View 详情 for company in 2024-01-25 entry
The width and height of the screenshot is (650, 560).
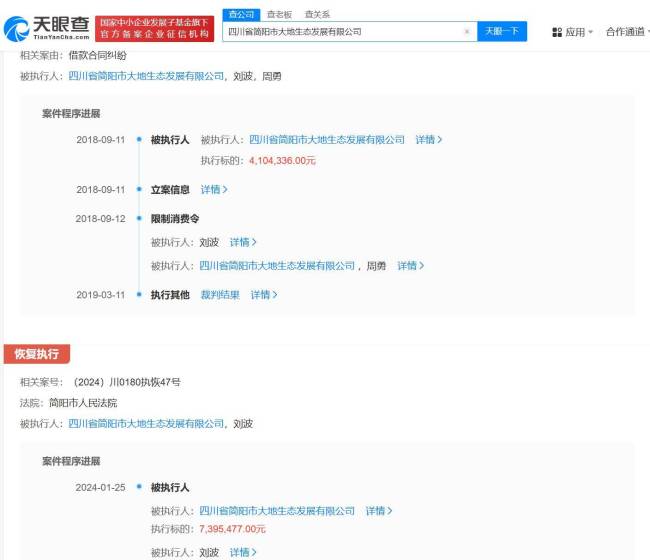378,511
